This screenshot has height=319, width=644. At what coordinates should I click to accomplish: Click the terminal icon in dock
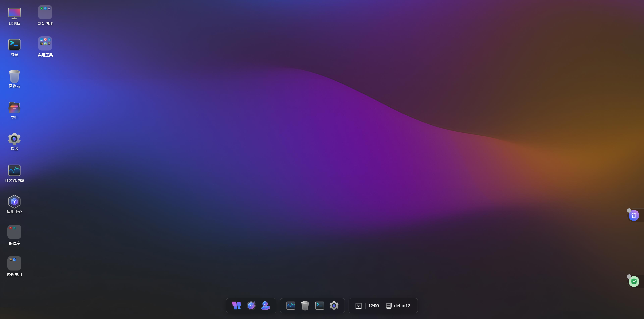pos(319,306)
